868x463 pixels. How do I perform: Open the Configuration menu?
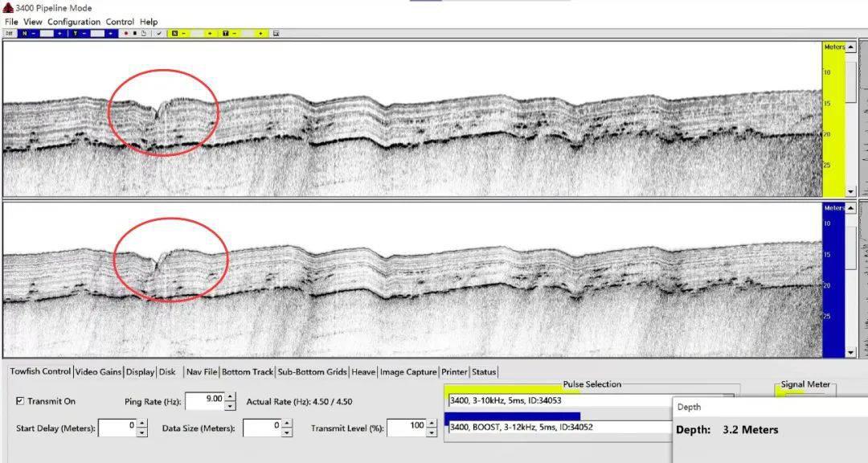tap(74, 22)
